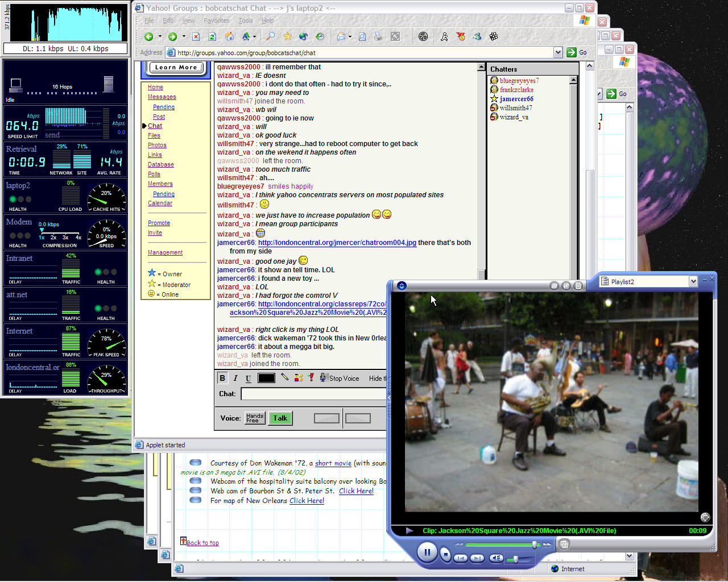Viewport: 728px width, 582px height.
Task: Toggle underline formatting in chat
Action: coord(248,378)
